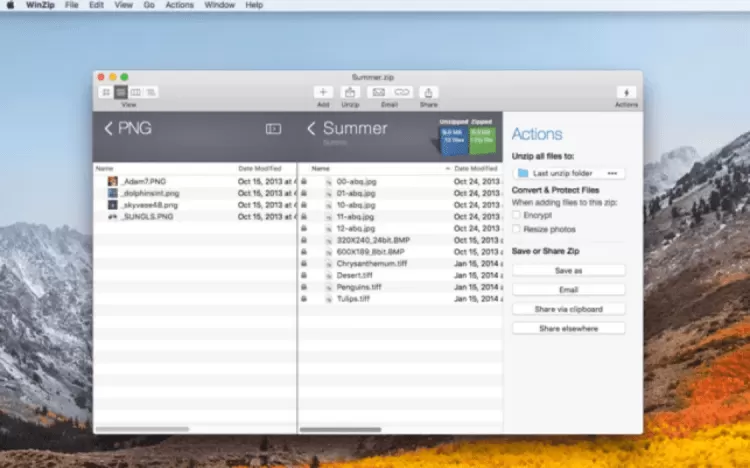Screen dimensions: 750x468
Task: Sort zip files by Name column header
Action: [x=318, y=169]
